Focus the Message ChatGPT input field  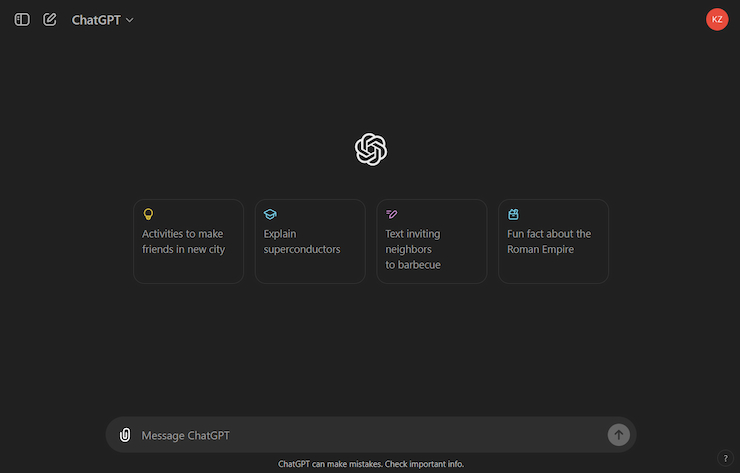(370, 435)
